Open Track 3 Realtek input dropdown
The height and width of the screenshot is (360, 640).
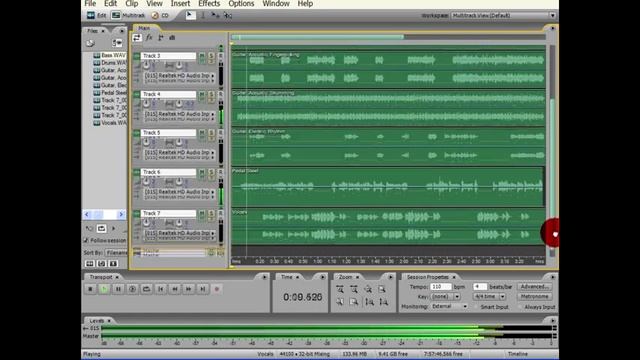(x=179, y=76)
